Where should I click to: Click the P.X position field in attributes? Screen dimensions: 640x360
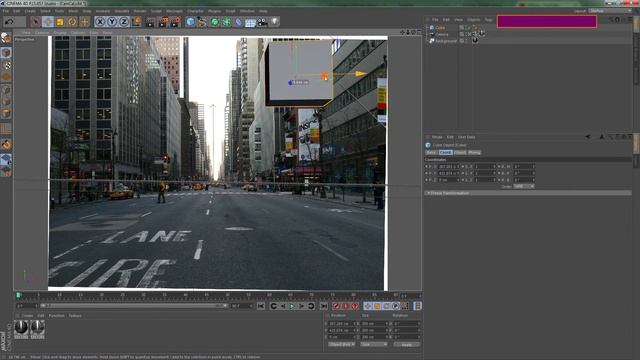pos(448,167)
